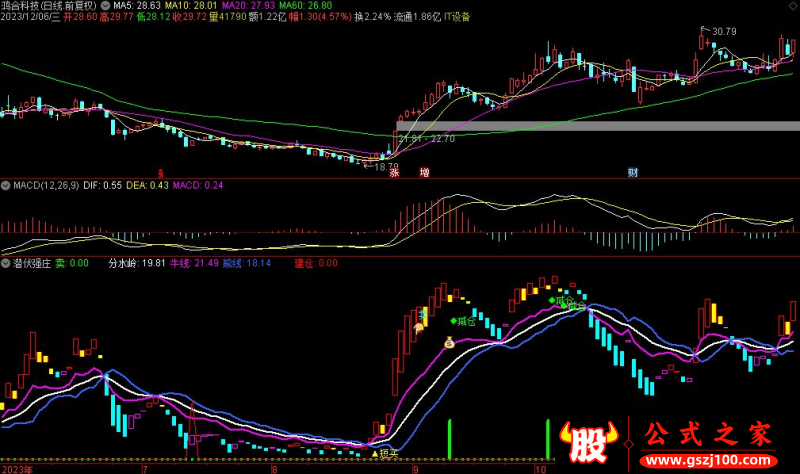This screenshot has width=800, height=474.
Task: Select the 卖: 0.00 legend
Action: point(72,264)
